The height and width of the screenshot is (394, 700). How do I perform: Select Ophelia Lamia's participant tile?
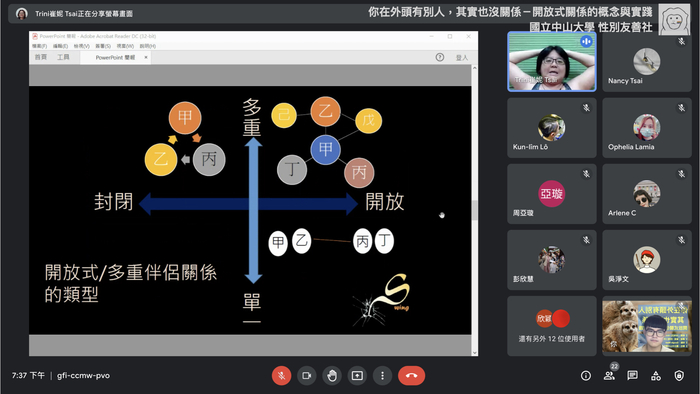[x=647, y=128]
